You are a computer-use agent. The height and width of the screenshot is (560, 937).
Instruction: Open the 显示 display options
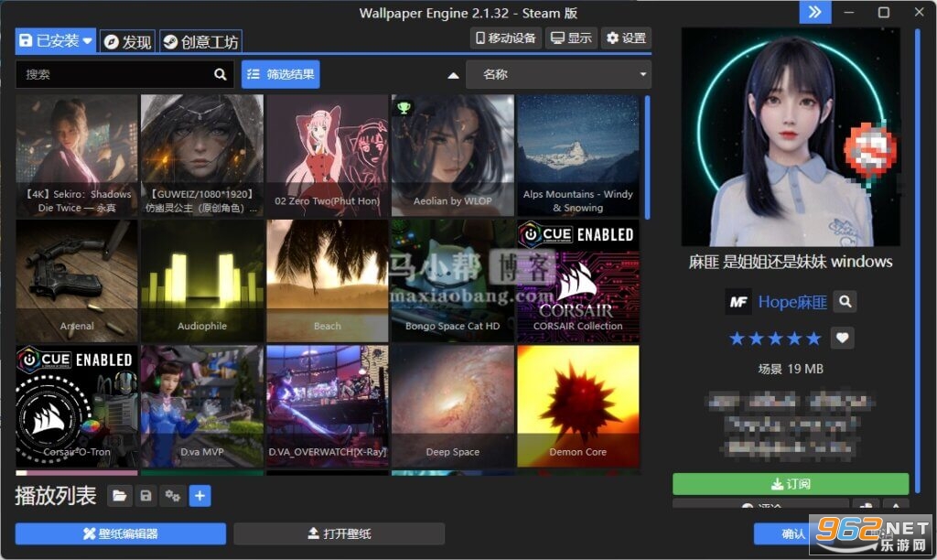pyautogui.click(x=571, y=38)
